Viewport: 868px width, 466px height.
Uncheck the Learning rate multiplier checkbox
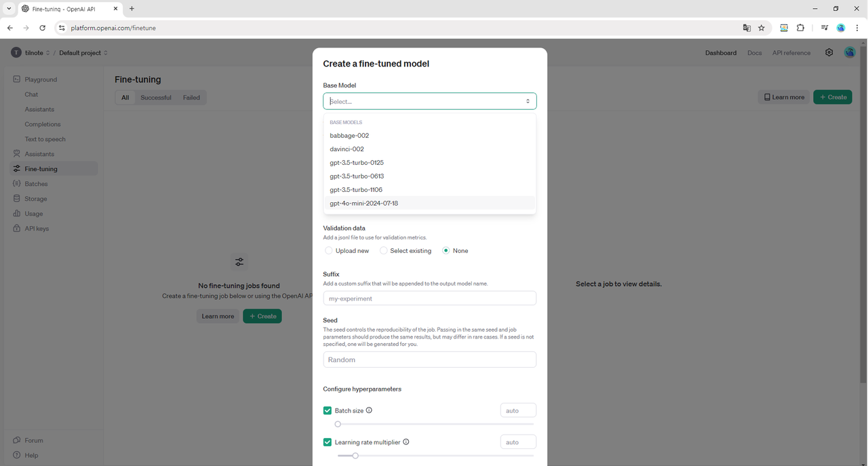click(328, 442)
